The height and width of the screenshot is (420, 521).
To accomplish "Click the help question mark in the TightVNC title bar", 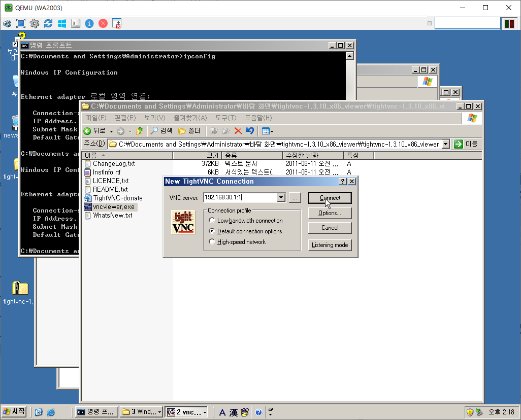I will 343,181.
